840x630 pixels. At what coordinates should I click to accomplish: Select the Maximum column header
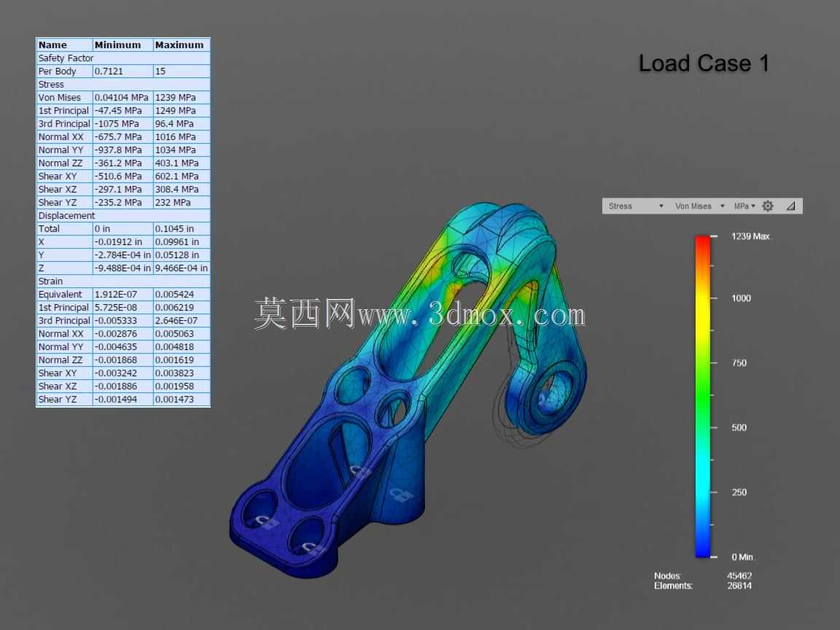click(181, 45)
